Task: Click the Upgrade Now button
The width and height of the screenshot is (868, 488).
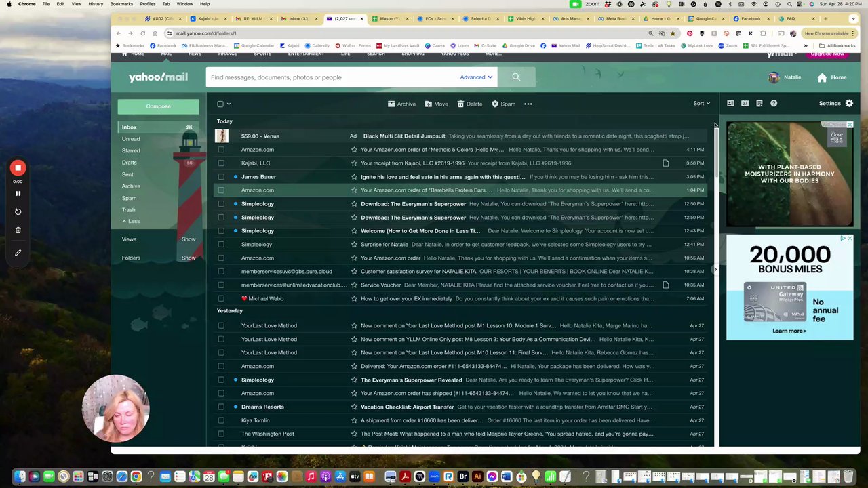Action: pos(827,54)
